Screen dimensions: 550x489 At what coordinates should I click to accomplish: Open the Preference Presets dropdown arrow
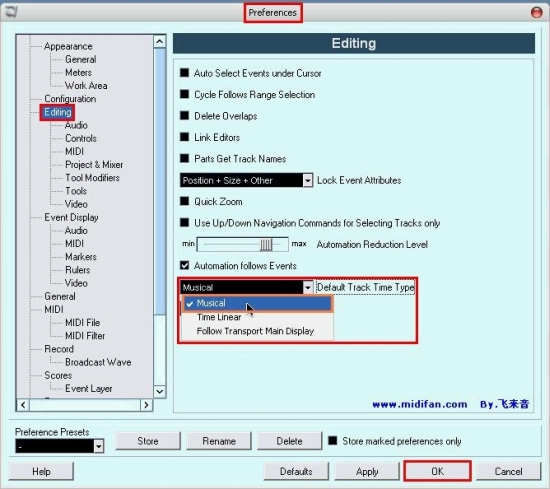99,446
